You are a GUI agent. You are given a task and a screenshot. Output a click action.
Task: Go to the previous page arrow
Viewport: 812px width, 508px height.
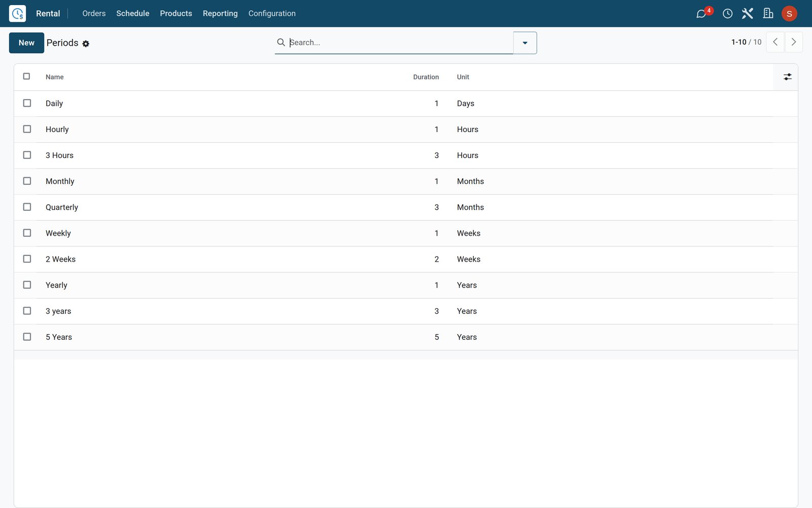point(775,42)
